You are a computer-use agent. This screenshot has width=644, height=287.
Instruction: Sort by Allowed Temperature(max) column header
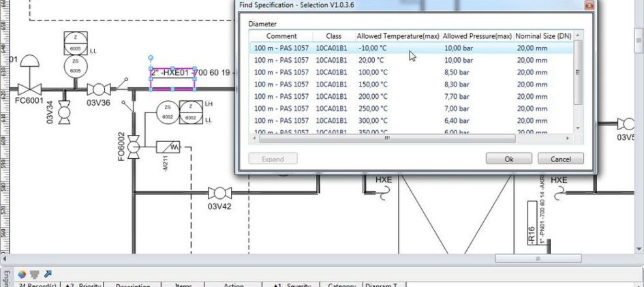(x=397, y=35)
